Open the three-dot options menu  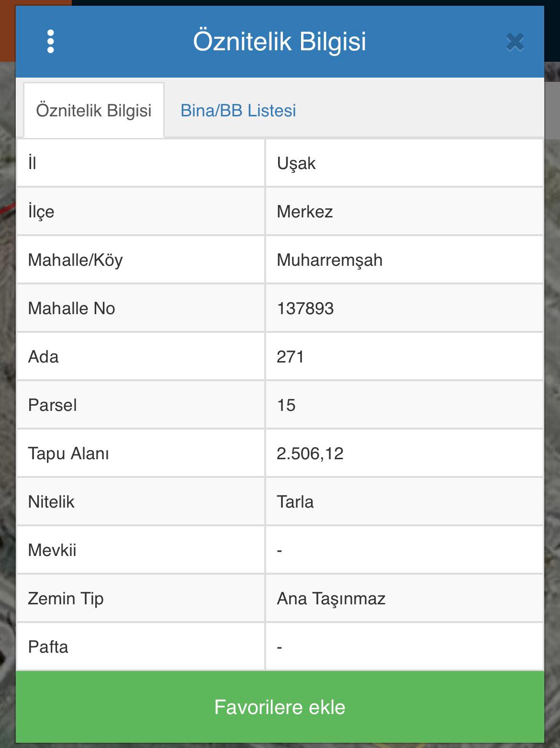(x=51, y=42)
